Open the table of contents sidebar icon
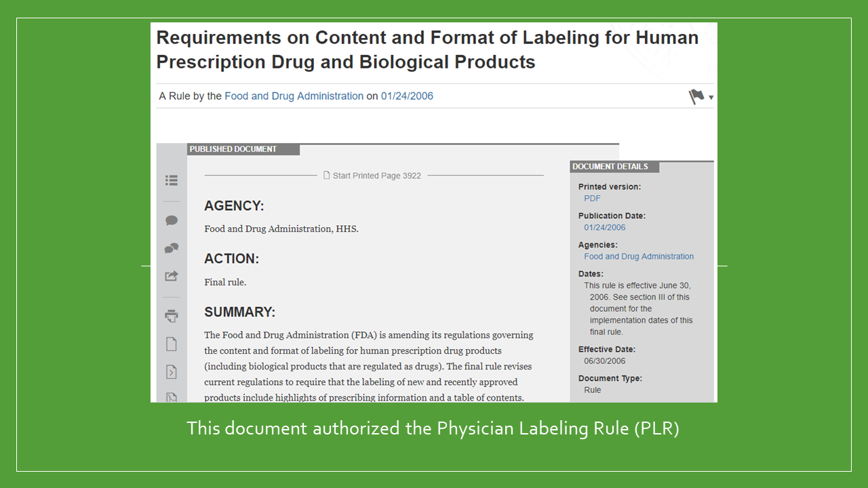The width and height of the screenshot is (868, 488). pos(171,180)
